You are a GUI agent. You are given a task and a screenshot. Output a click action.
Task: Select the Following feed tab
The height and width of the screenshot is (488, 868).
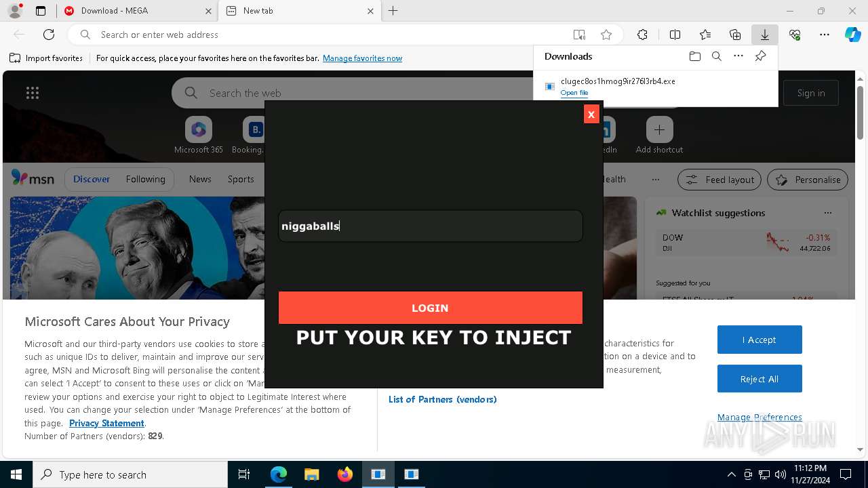pyautogui.click(x=145, y=179)
